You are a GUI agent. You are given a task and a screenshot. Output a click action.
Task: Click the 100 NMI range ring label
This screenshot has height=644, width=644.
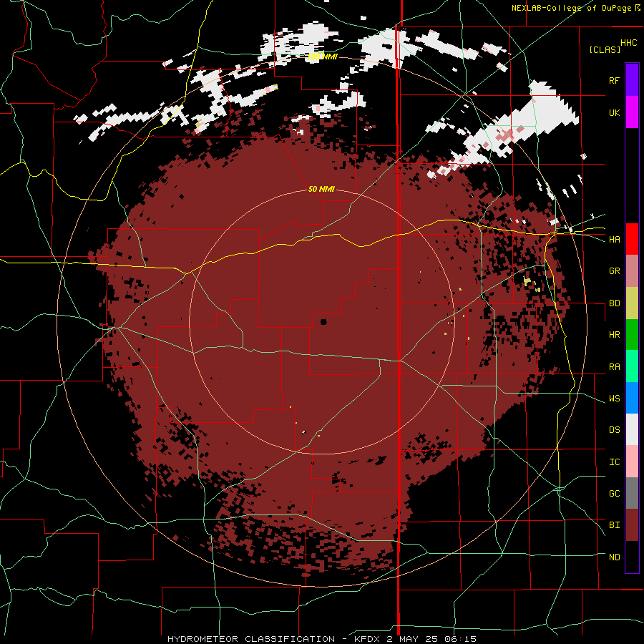tap(322, 57)
